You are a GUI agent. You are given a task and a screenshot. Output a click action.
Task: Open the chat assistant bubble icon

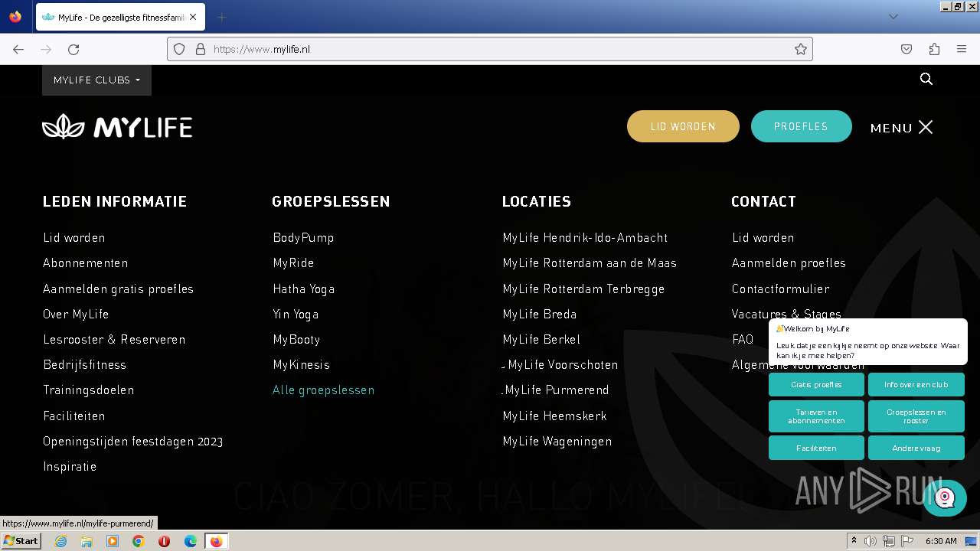tap(945, 497)
